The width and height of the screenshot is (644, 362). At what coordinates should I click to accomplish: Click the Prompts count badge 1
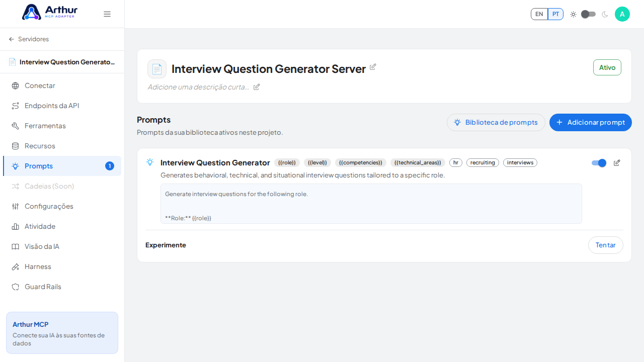[110, 166]
